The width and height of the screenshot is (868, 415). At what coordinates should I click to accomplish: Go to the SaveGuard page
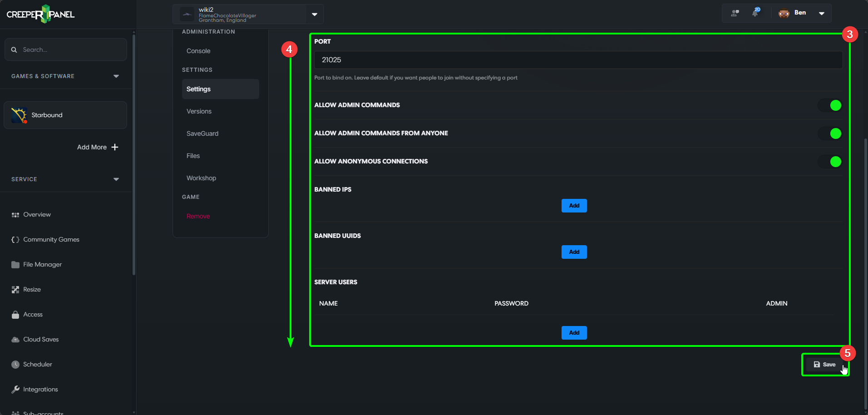coord(202,133)
